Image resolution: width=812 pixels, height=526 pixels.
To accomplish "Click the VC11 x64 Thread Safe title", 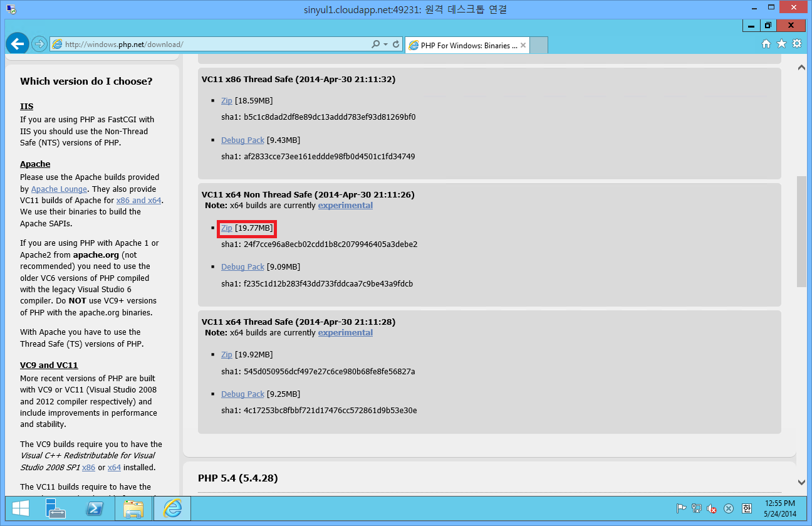I will coord(298,322).
